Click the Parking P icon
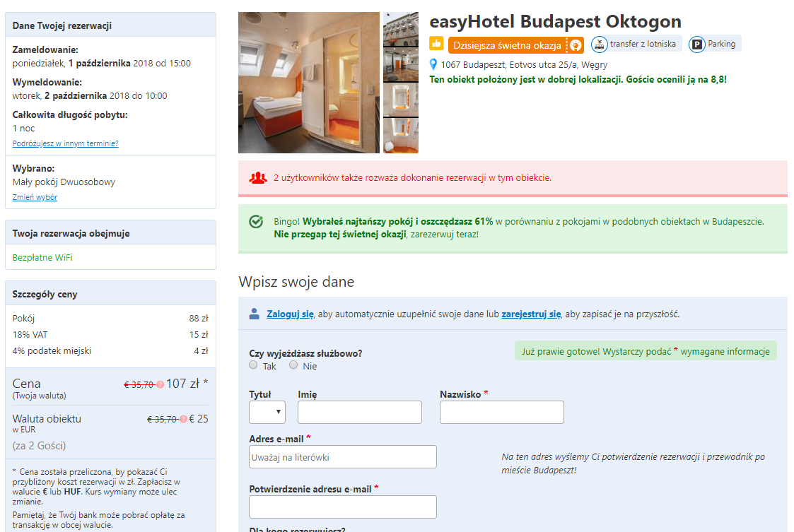 coord(696,45)
